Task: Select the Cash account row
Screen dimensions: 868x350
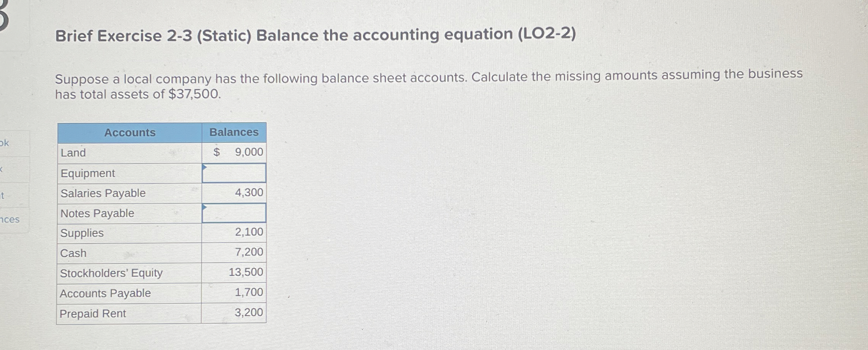Action: [x=130, y=252]
